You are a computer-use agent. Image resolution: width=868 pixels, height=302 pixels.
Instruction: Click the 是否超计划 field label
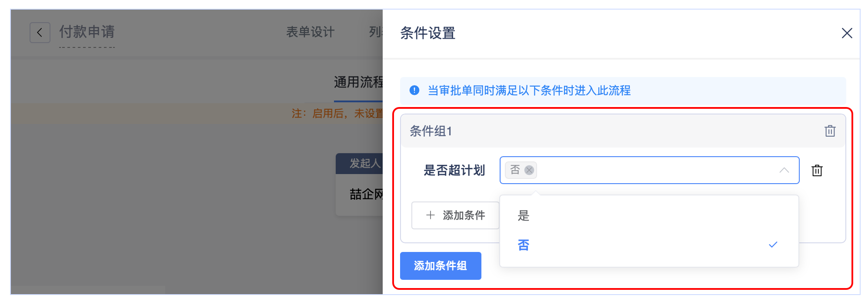pyautogui.click(x=454, y=171)
